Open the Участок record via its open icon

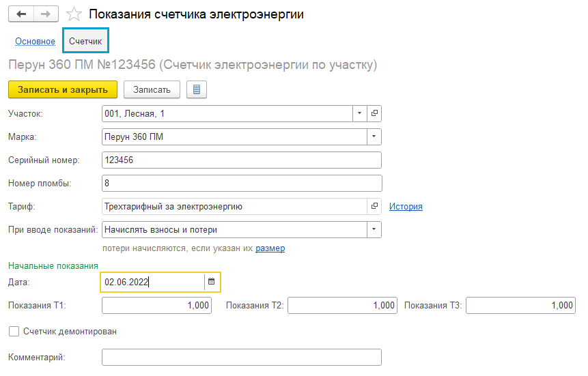point(374,114)
